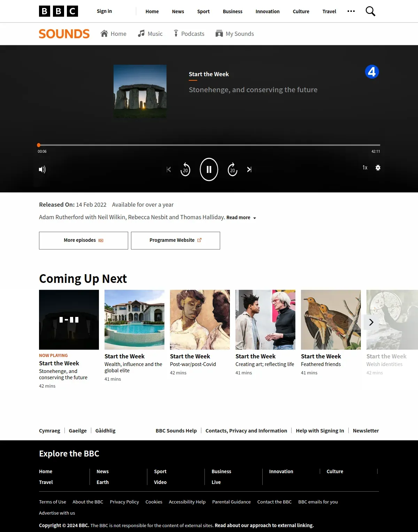Click Innovation in the Explore the BBC footer
Image resolution: width=418 pixels, height=532 pixels.
click(281, 471)
